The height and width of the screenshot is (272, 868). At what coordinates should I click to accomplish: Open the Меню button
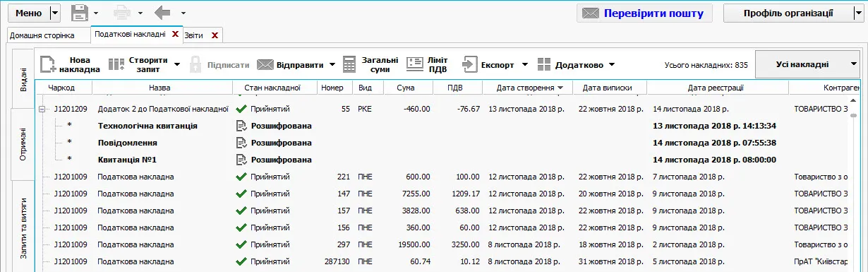point(28,13)
